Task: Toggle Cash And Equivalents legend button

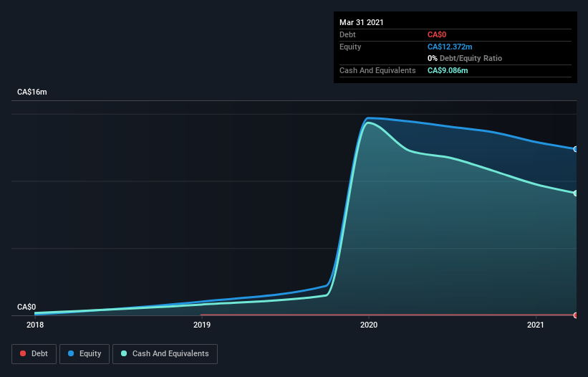Action: click(x=165, y=354)
